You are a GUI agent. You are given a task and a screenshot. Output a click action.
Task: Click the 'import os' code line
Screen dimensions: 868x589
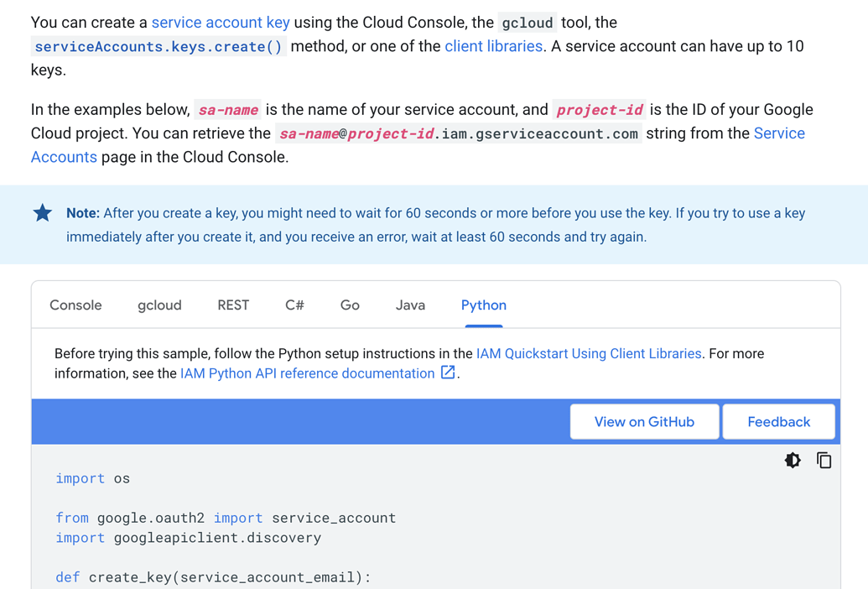tap(92, 478)
